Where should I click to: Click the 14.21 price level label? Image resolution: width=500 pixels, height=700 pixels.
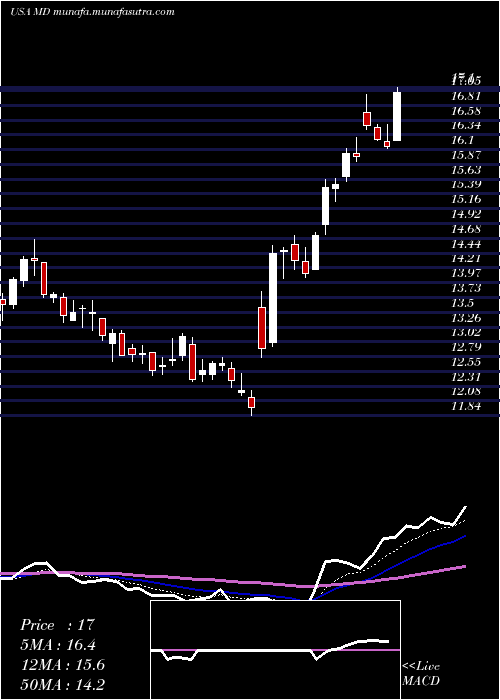(x=466, y=258)
